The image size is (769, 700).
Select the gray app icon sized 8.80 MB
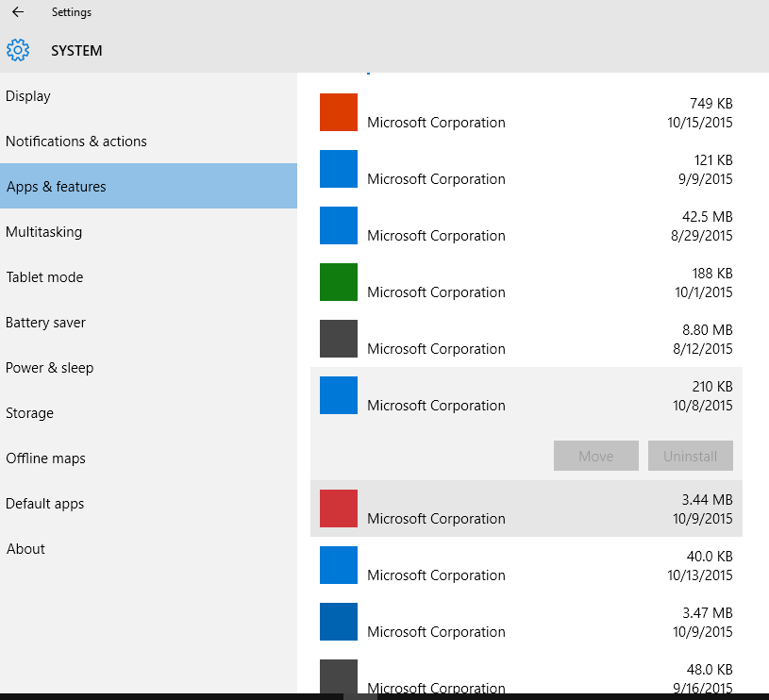(x=339, y=339)
